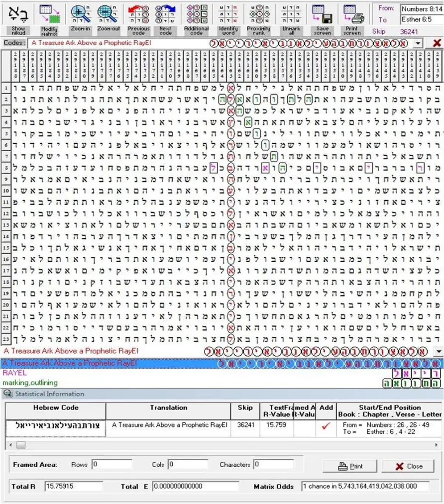The image size is (444, 504).
Task: Click the Cols input field
Action: pyautogui.click(x=188, y=465)
